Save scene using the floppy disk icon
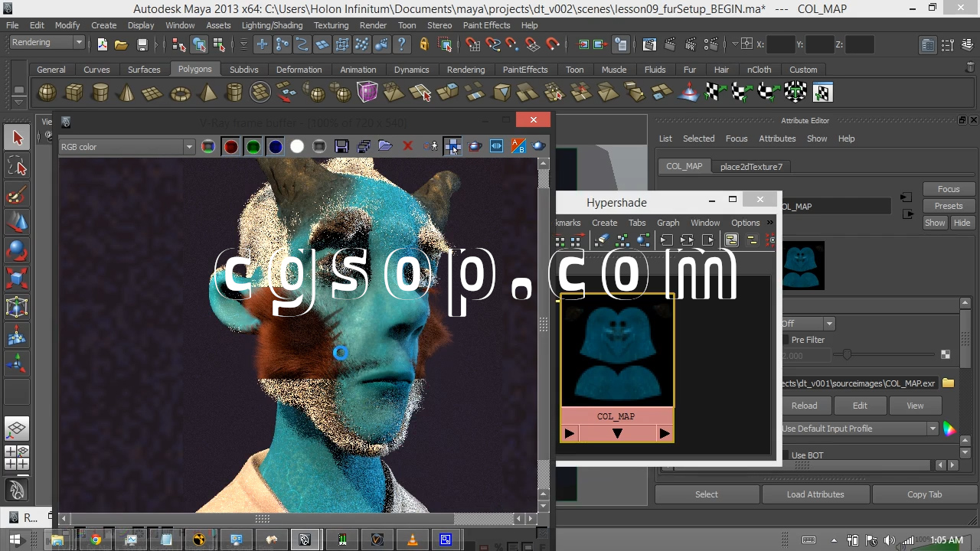The width and height of the screenshot is (980, 551). pos(142,44)
